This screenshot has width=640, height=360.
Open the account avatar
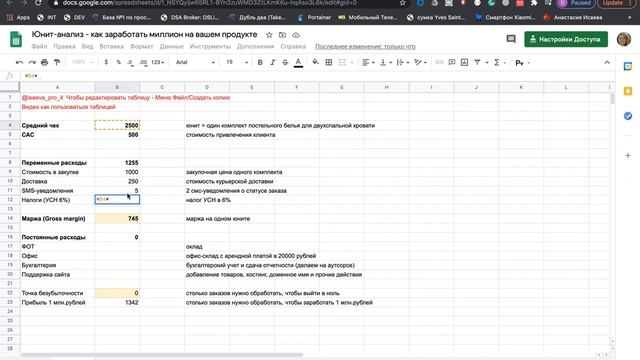624,39
